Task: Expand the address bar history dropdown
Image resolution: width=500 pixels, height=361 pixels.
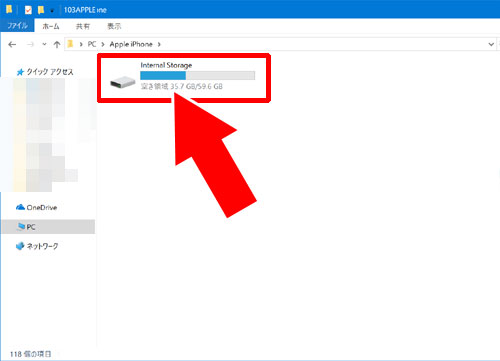Action: coord(491,44)
